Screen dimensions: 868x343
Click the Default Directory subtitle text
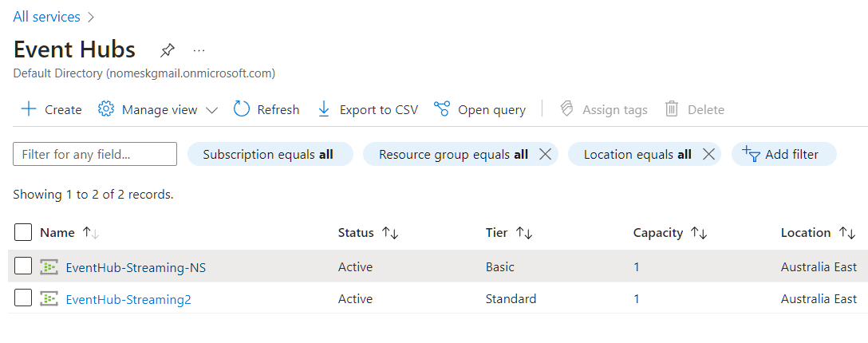[x=144, y=73]
